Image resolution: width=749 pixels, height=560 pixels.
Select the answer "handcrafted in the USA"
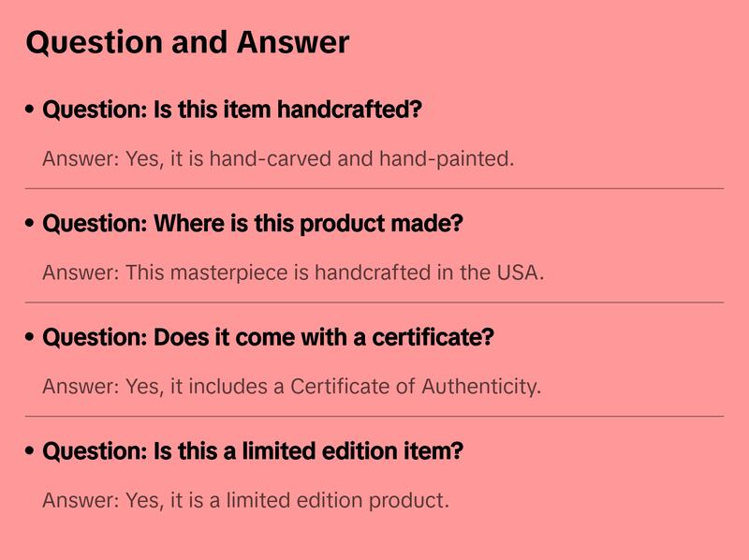(x=293, y=273)
